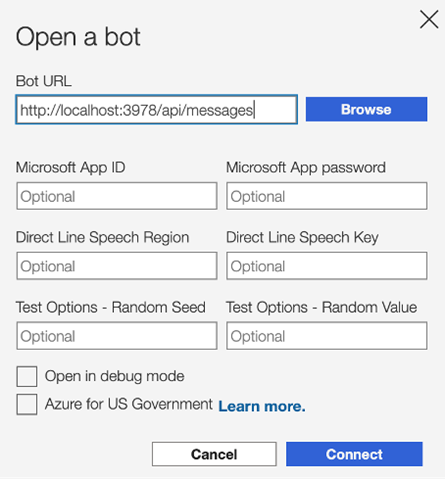Click the Random Value test option field
Viewport: 445px width, 480px height.
(327, 336)
